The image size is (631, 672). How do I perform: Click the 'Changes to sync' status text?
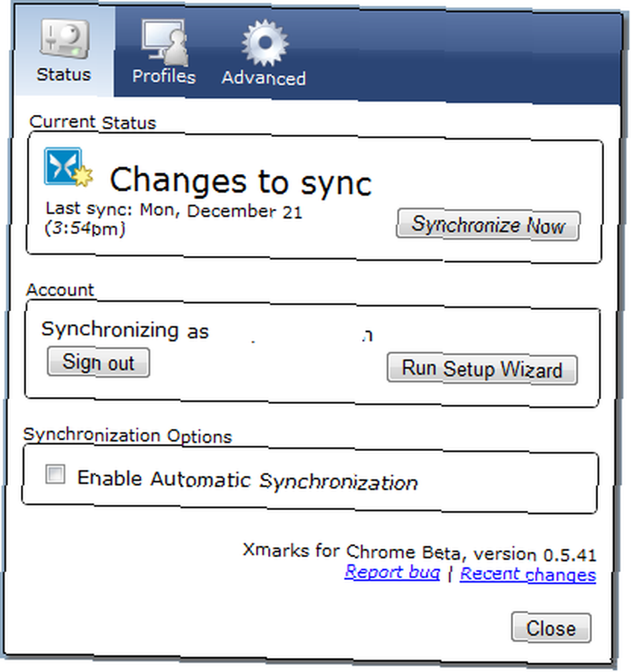241,181
